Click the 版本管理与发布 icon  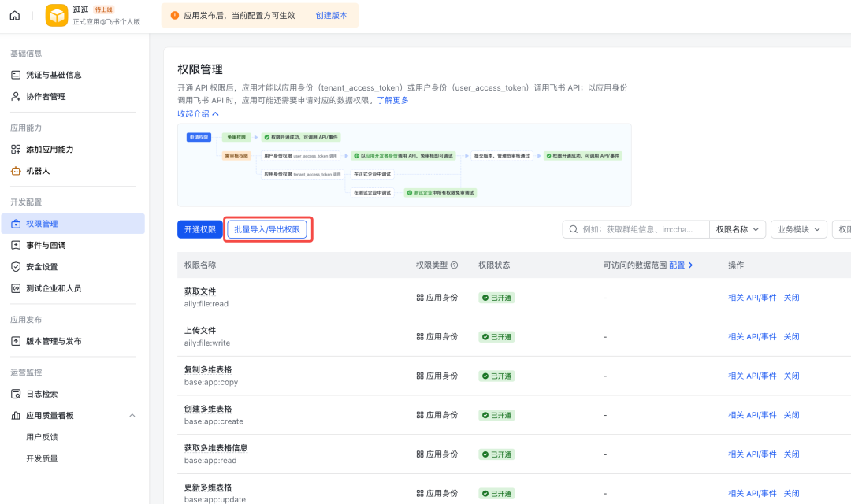[17, 340]
